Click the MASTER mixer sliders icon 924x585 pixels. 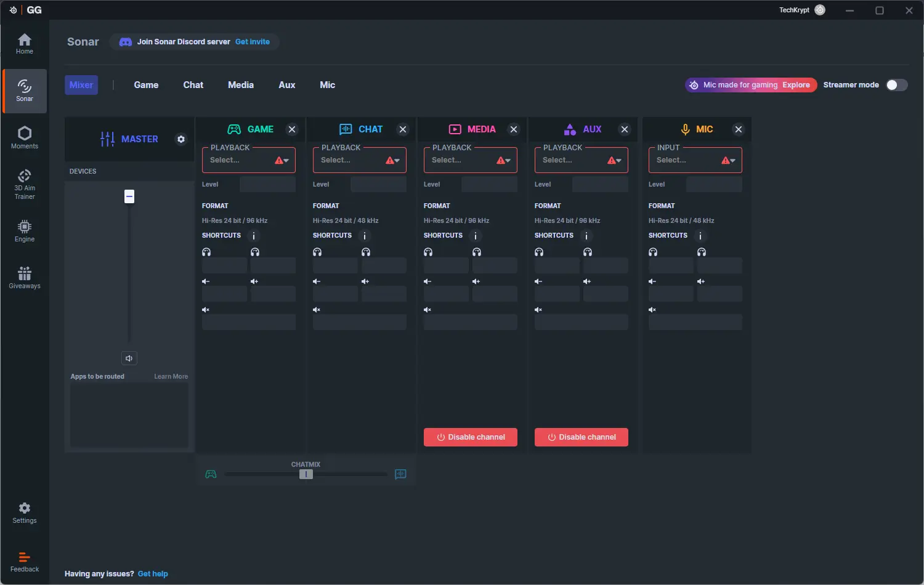[107, 139]
